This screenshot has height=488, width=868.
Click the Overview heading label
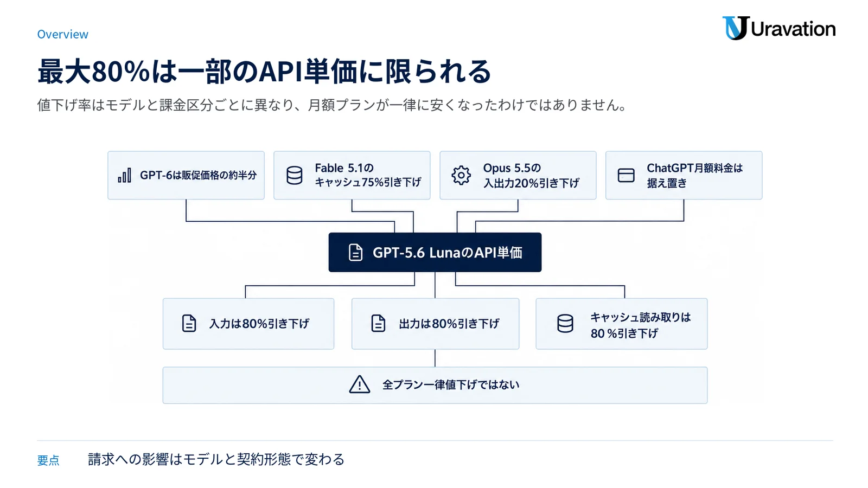[x=62, y=34]
